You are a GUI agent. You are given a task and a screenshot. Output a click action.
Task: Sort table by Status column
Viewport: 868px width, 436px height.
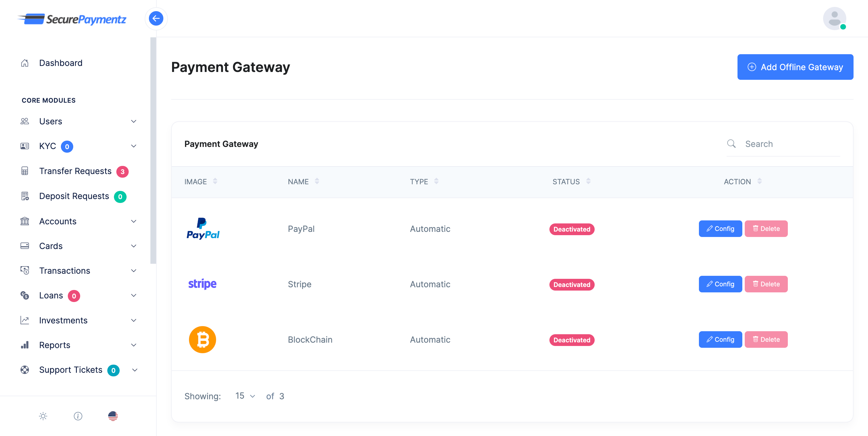coord(588,182)
